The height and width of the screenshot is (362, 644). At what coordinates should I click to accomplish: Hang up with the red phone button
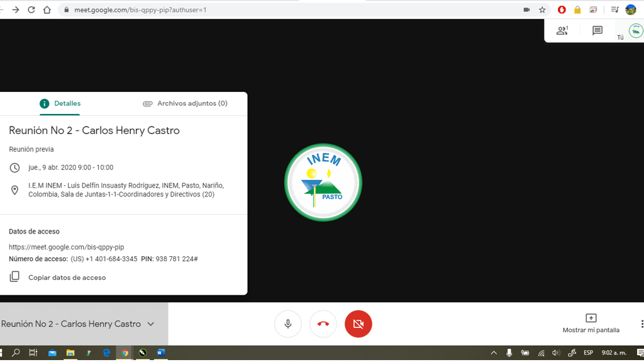(323, 324)
